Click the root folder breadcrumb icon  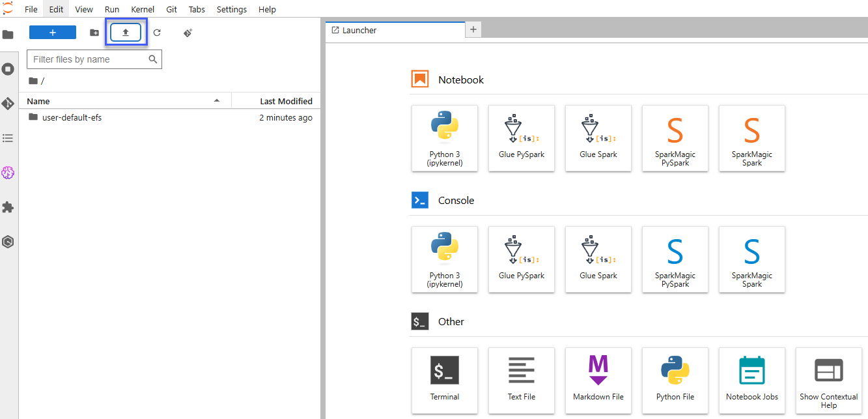coord(33,81)
